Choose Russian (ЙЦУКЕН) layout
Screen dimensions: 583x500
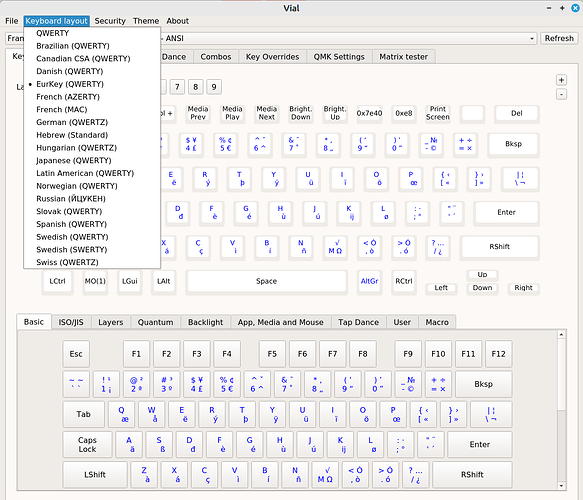pos(92,199)
